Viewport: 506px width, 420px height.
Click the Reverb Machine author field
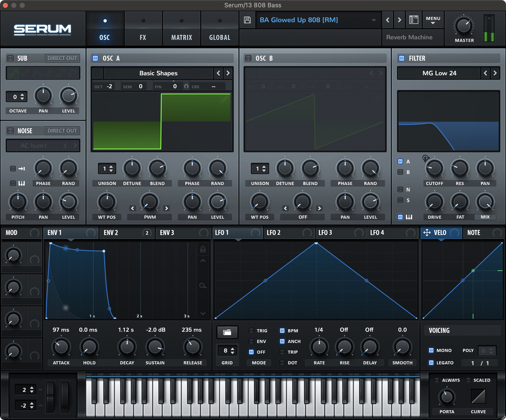(x=413, y=37)
